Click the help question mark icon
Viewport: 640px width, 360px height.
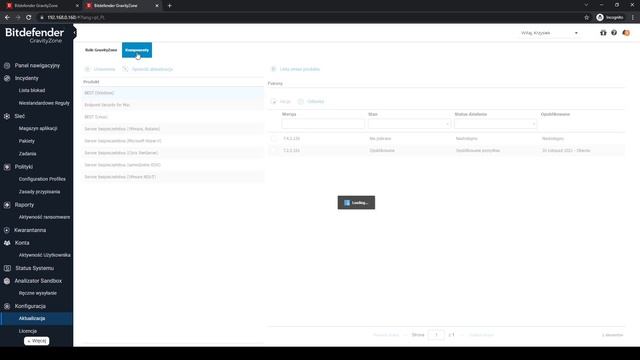614,33
